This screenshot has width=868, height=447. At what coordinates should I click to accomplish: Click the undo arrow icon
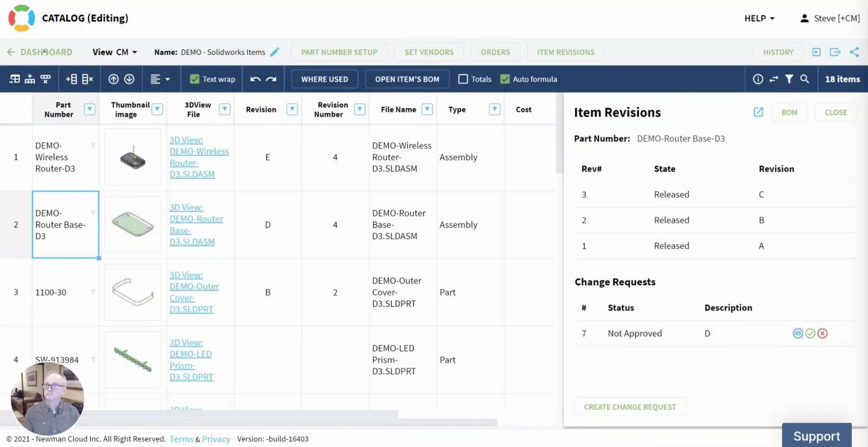[255, 79]
